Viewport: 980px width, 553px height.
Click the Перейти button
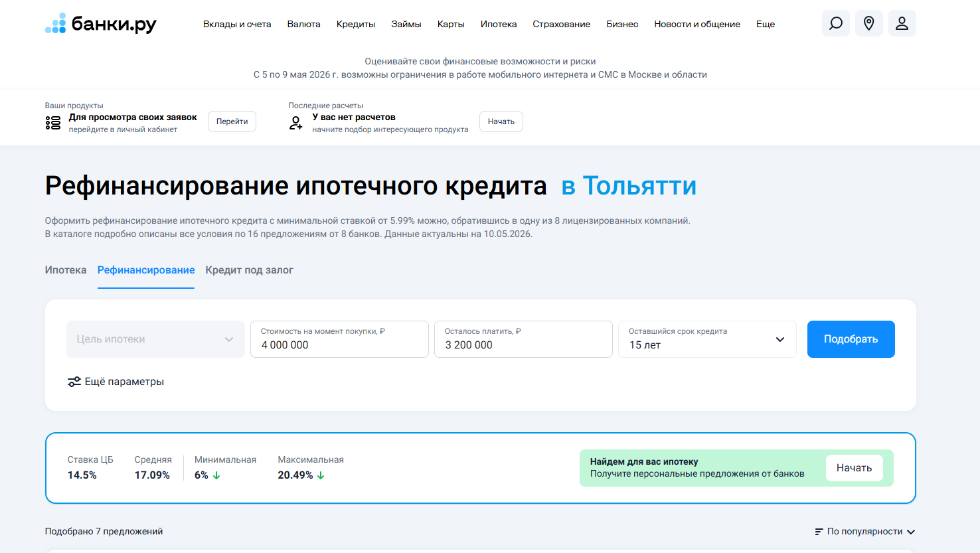point(232,121)
